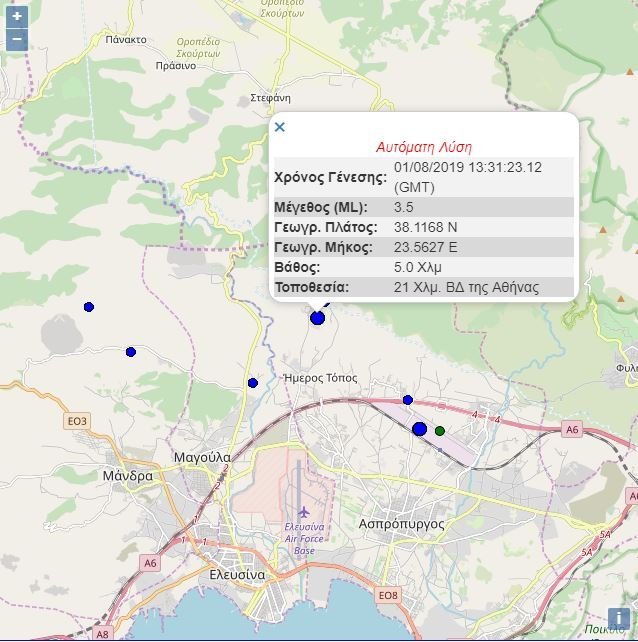Select the large epicenter marker below the popup
The width and height of the screenshot is (638, 642).
point(318,318)
